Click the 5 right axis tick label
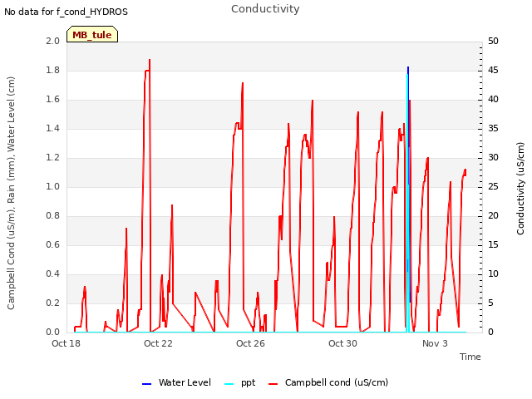Screen dimensions: 532x399 (490, 303)
